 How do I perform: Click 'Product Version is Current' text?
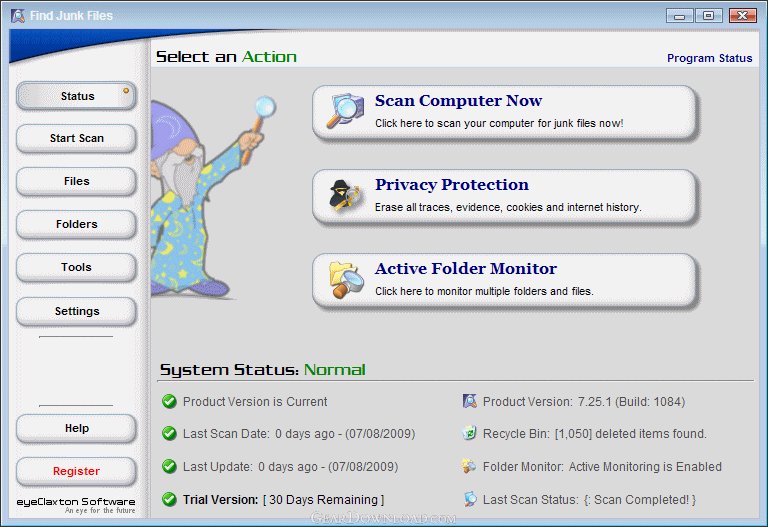click(x=255, y=402)
